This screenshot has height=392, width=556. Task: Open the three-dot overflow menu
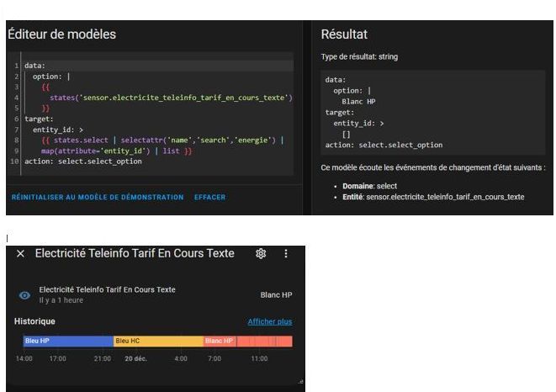pyautogui.click(x=286, y=254)
